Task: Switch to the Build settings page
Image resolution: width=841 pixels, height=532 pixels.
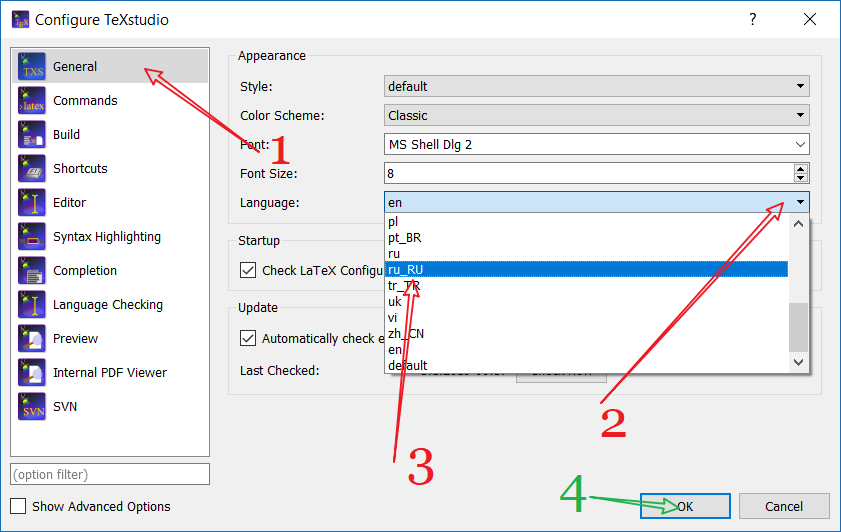Action: pos(110,134)
